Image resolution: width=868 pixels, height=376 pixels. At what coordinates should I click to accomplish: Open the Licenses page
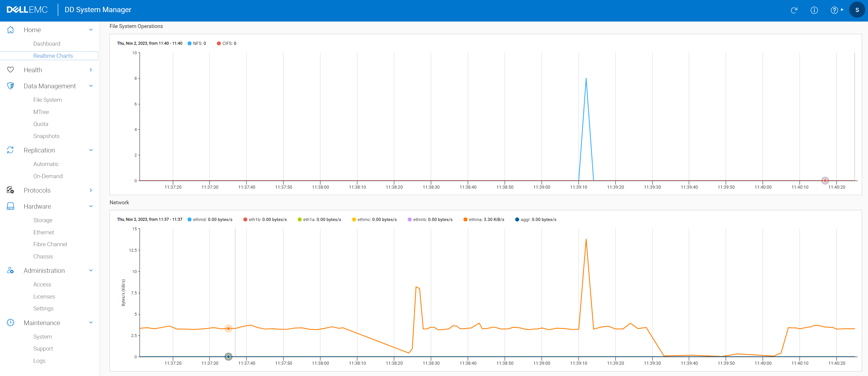tap(44, 296)
